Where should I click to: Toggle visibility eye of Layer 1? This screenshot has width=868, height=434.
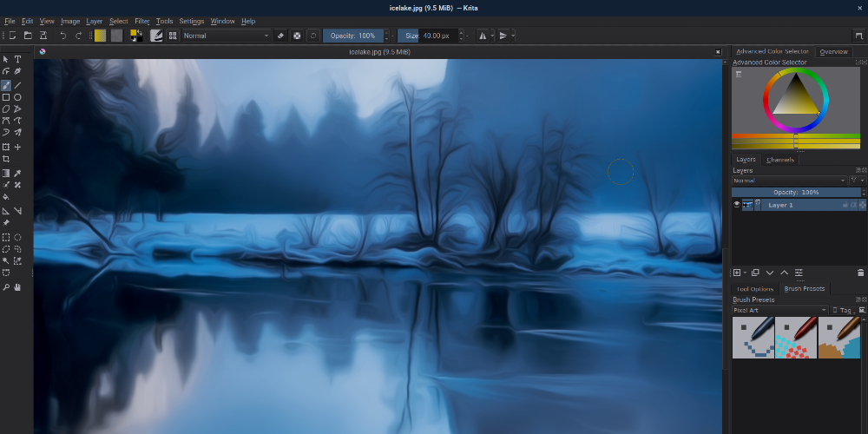coord(737,205)
